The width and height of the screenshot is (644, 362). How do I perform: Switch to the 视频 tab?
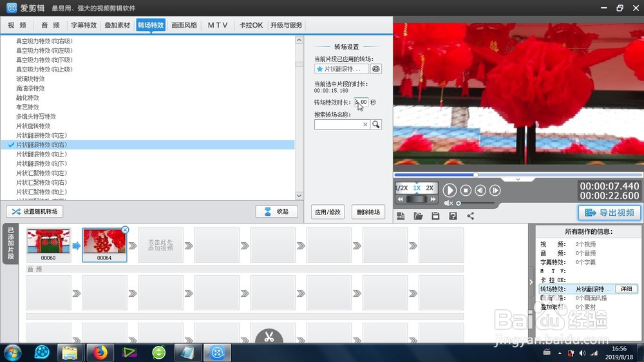(17, 25)
